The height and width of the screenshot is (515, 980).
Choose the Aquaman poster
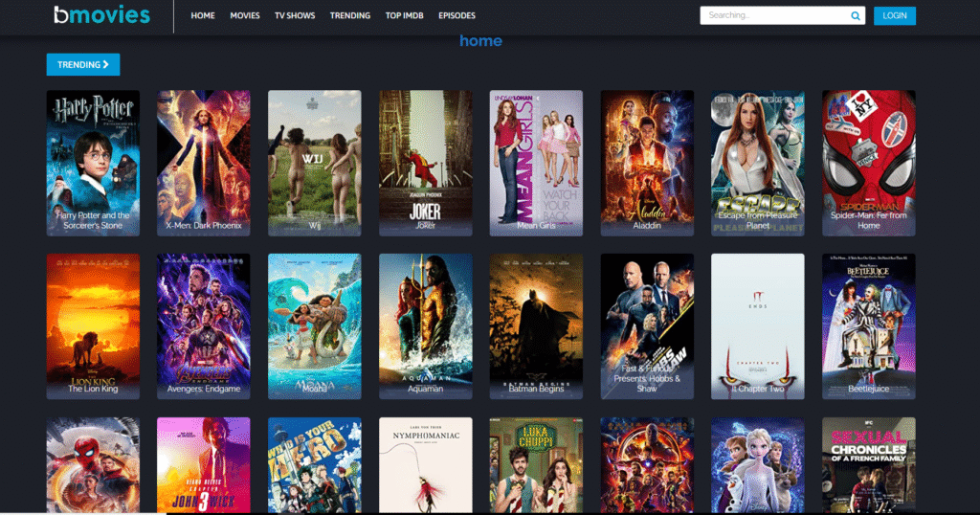(426, 326)
